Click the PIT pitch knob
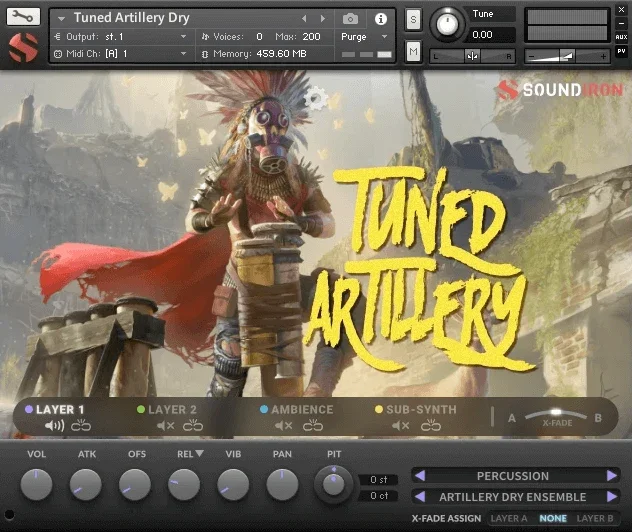 point(333,484)
